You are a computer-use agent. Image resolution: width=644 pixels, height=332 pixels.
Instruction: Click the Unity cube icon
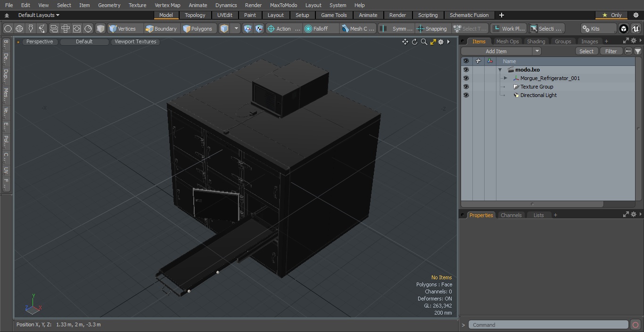tap(624, 29)
